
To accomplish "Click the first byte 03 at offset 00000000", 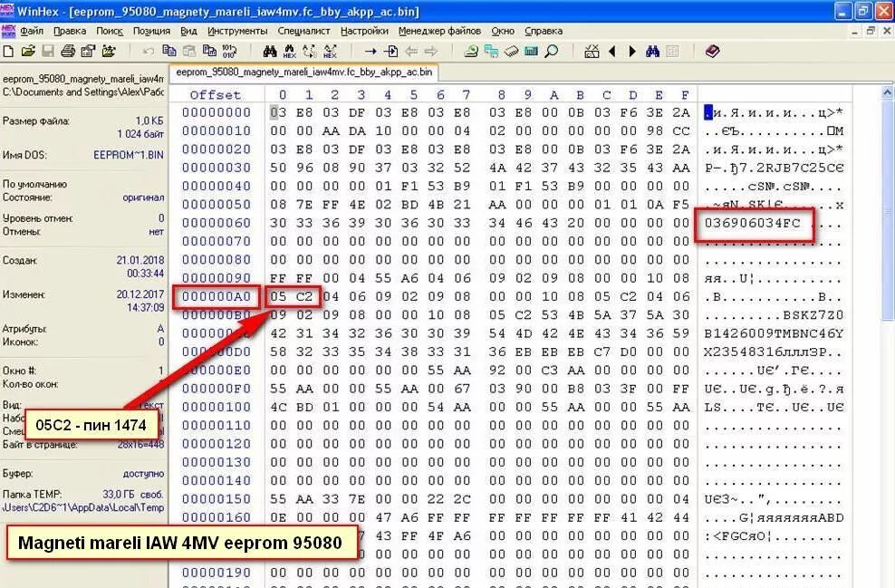I will pos(278,112).
